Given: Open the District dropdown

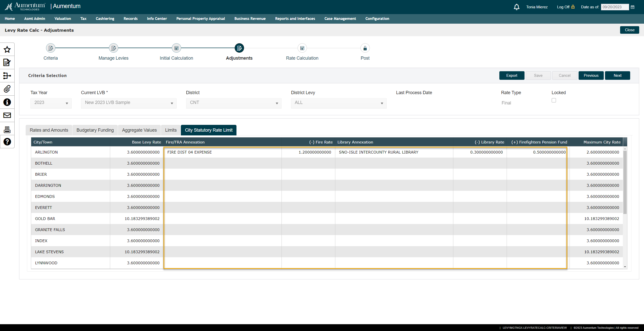Looking at the screenshot, I should [x=234, y=103].
